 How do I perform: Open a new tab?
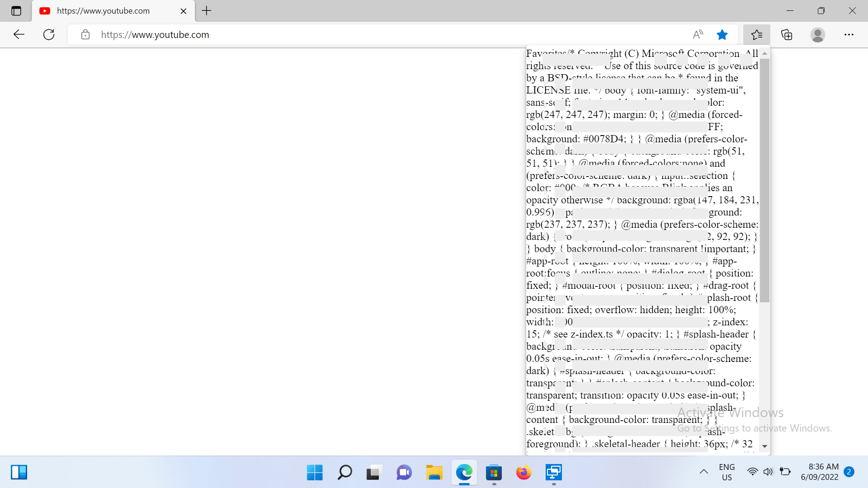pos(207,11)
